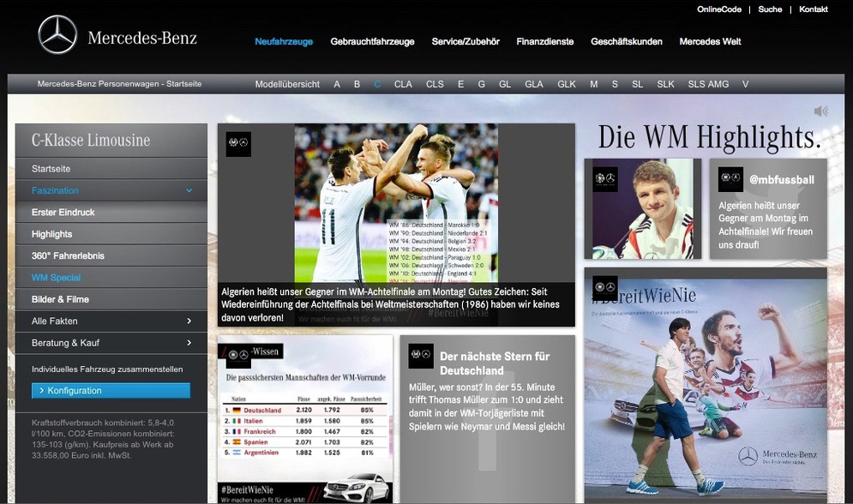Open the passing statistics Wissen table card
Viewport: 853px width, 504px height.
tap(305, 419)
